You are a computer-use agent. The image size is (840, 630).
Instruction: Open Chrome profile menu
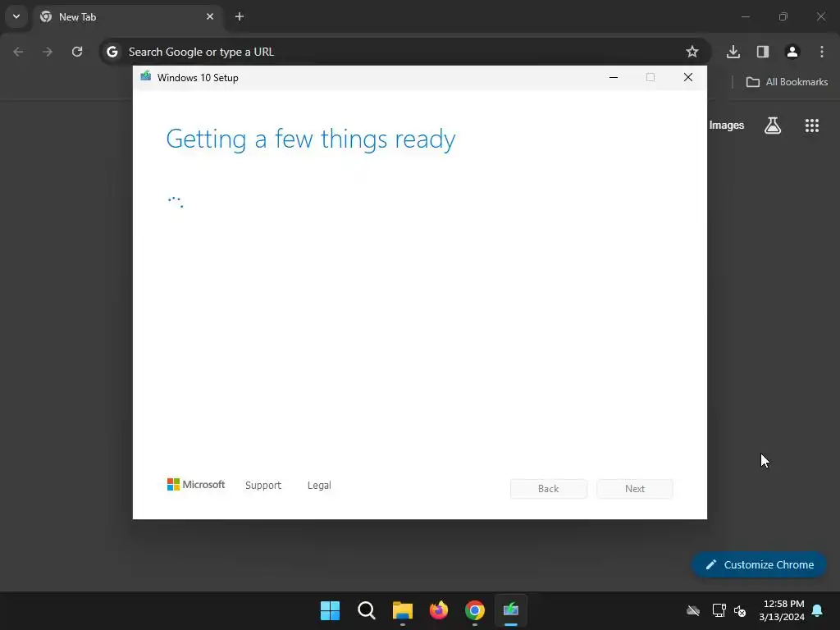[x=792, y=52]
